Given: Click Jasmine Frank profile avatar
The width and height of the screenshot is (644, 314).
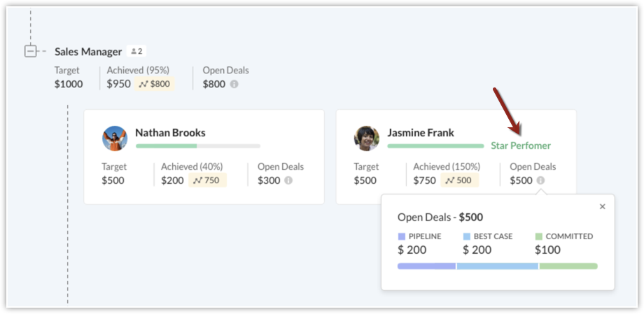Looking at the screenshot, I should tap(367, 138).
